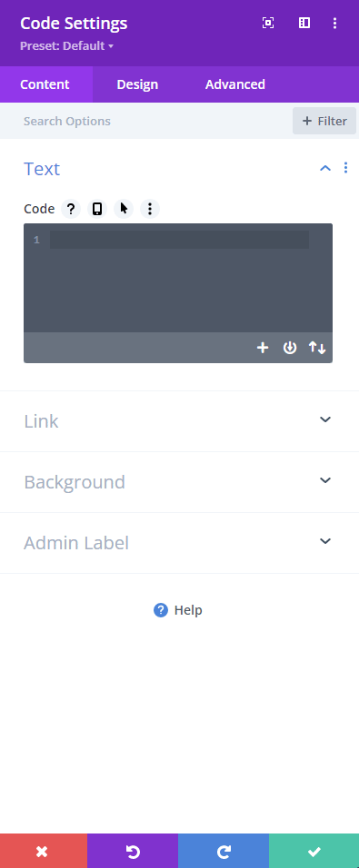Toggle the sidebar snap layout icon
This screenshot has height=868, width=359.
[x=304, y=23]
